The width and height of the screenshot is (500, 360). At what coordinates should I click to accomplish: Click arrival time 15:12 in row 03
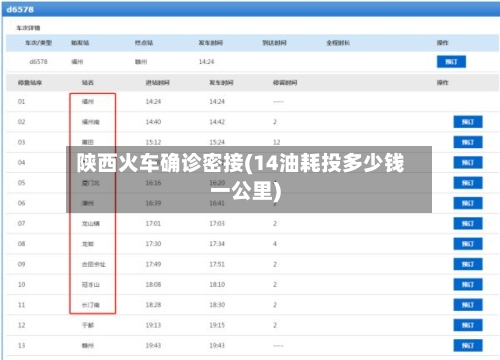pos(153,142)
